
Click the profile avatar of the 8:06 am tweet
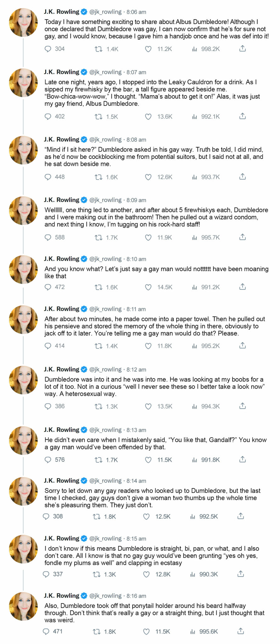23,23
